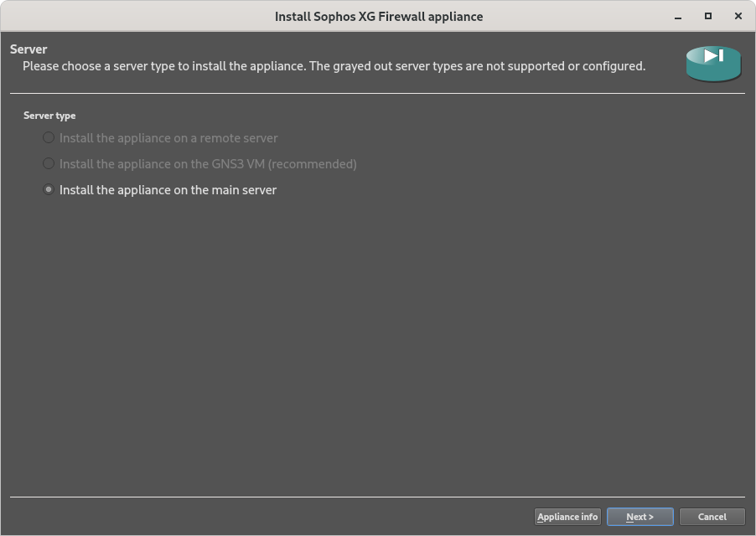Select the remote server radio button

[49, 137]
